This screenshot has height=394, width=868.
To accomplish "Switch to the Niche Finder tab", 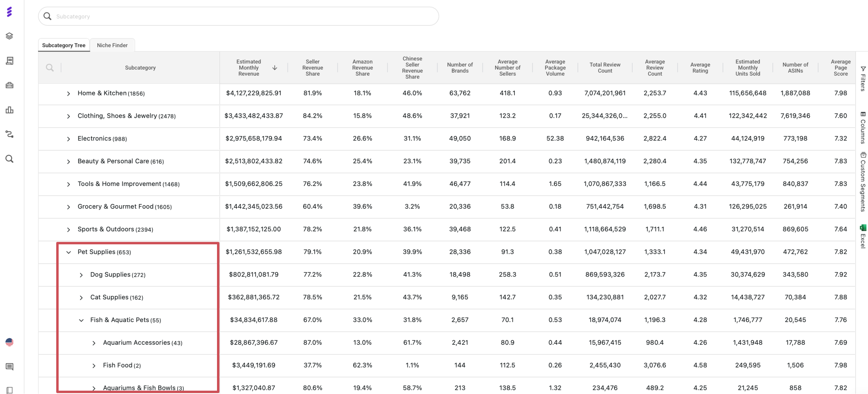I will (112, 45).
